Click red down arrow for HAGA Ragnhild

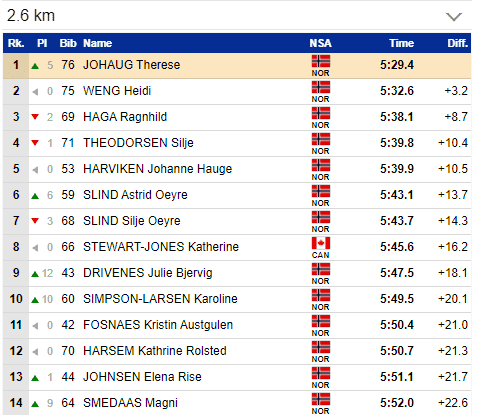point(35,117)
